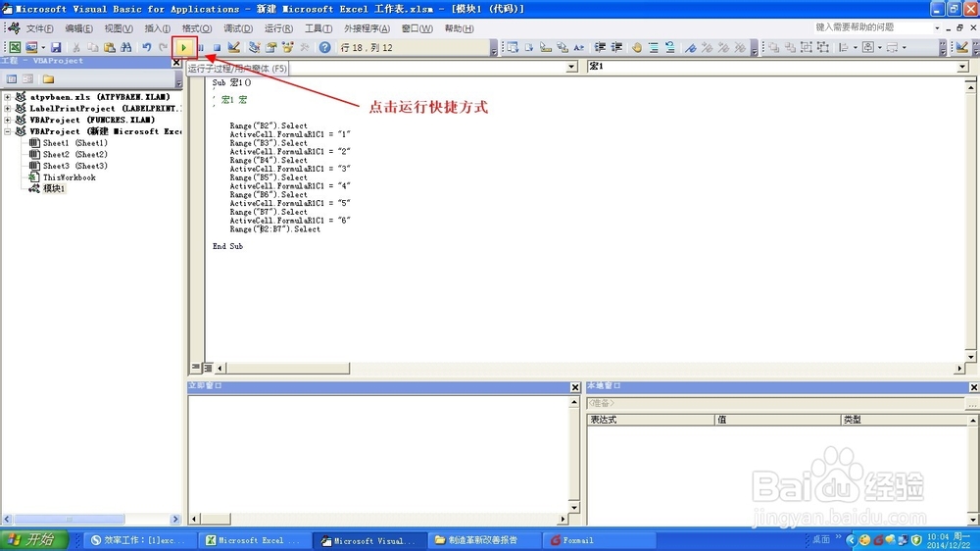This screenshot has height=551, width=980.
Task: Click the Undo arrow icon
Action: 146,47
